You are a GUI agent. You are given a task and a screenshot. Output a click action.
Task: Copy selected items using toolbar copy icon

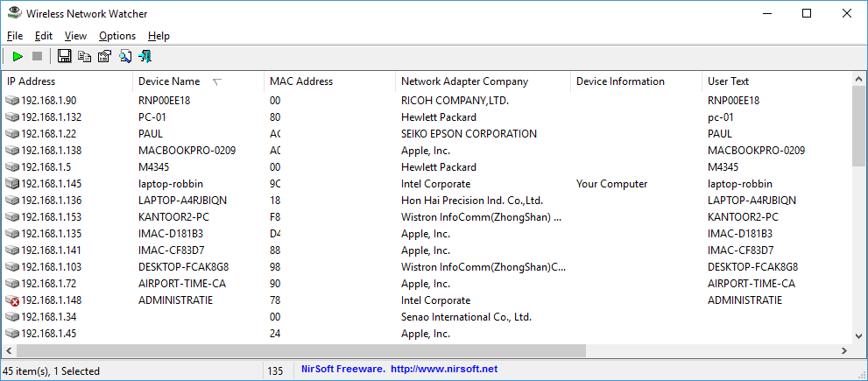[84, 57]
